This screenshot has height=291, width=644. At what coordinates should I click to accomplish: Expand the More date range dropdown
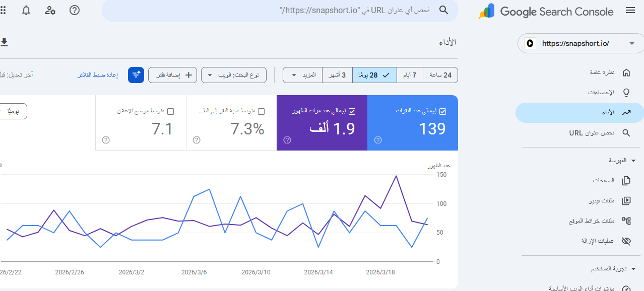point(302,75)
